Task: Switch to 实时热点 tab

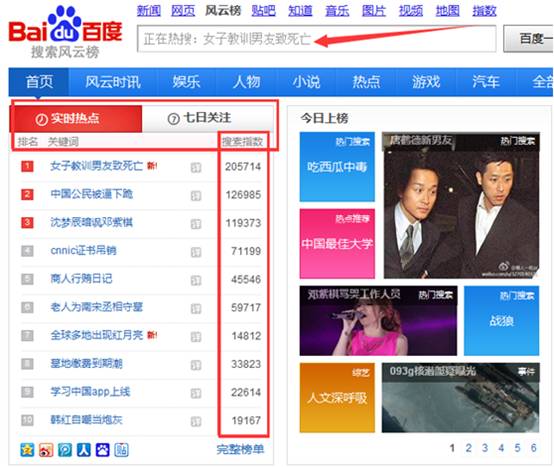Action: 76,119
